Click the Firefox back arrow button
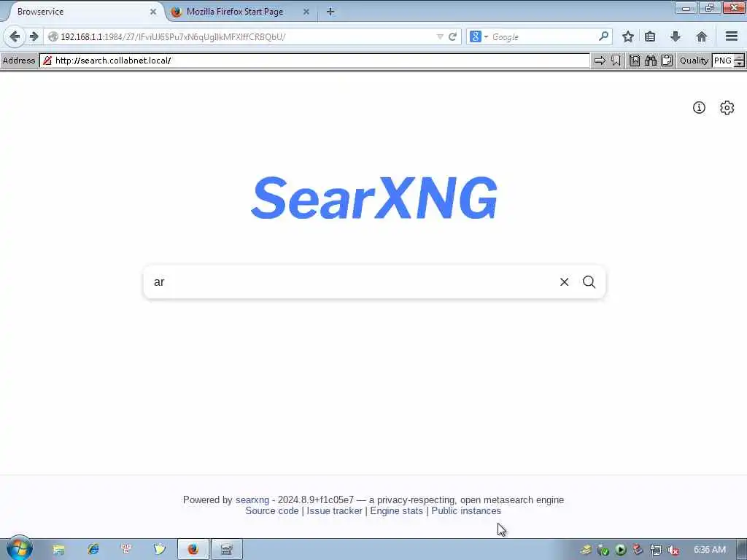Image resolution: width=747 pixels, height=560 pixels. [15, 36]
